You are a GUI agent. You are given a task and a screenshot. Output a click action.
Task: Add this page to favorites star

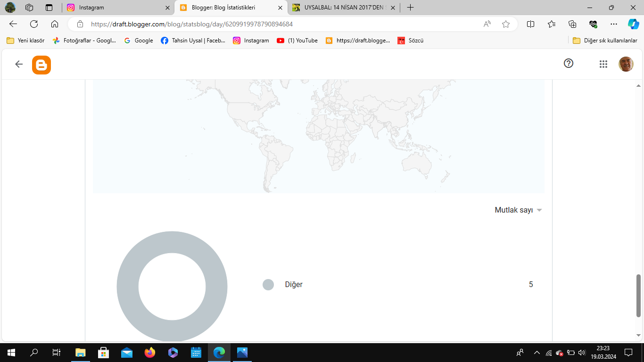pos(506,24)
